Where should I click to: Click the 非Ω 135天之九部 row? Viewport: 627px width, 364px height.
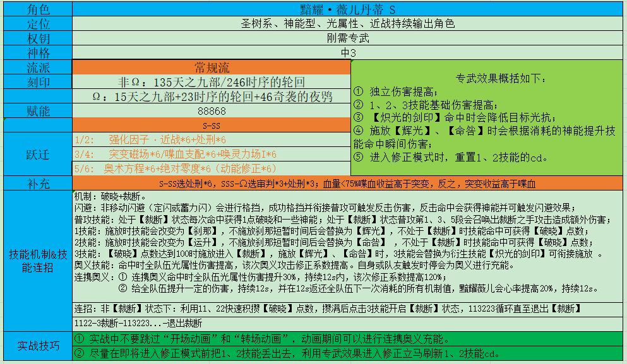pos(211,81)
